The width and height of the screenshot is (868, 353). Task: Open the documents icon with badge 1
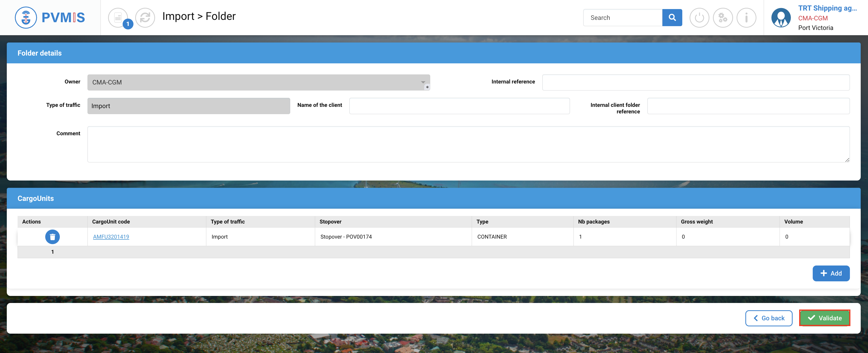point(118,18)
